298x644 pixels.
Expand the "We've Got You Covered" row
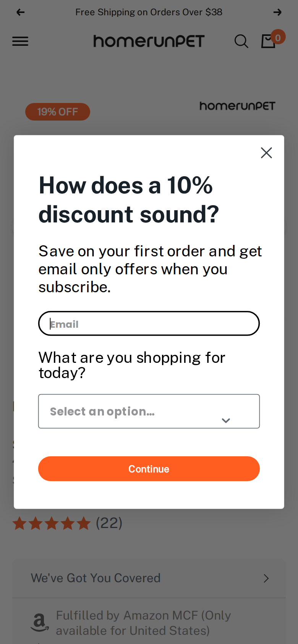point(149,578)
